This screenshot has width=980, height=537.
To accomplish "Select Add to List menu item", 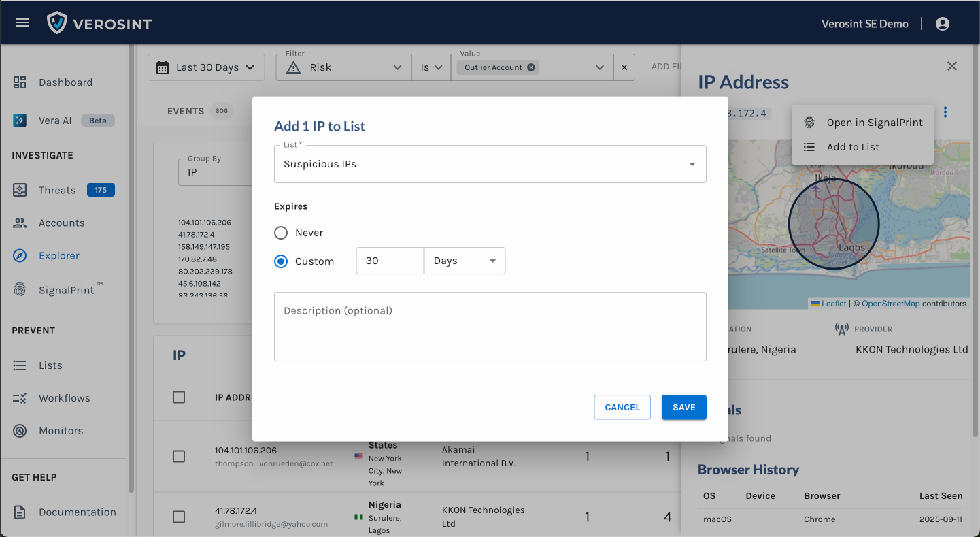I will [862, 147].
